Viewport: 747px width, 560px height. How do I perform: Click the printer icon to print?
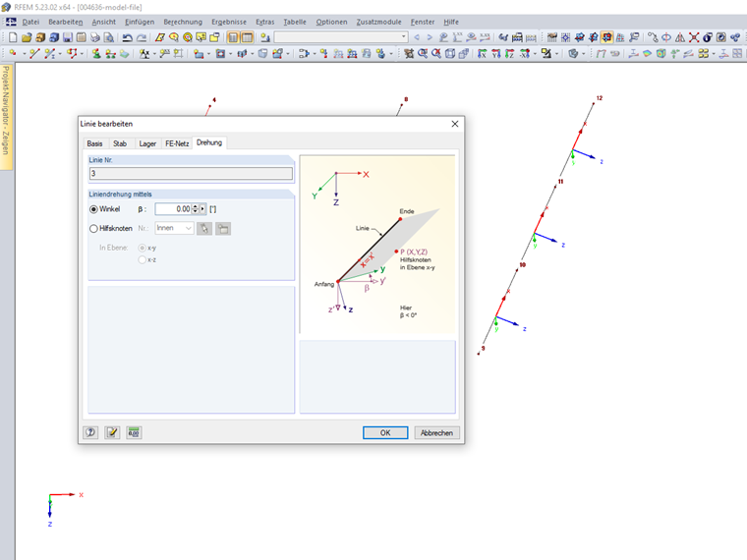[x=94, y=37]
